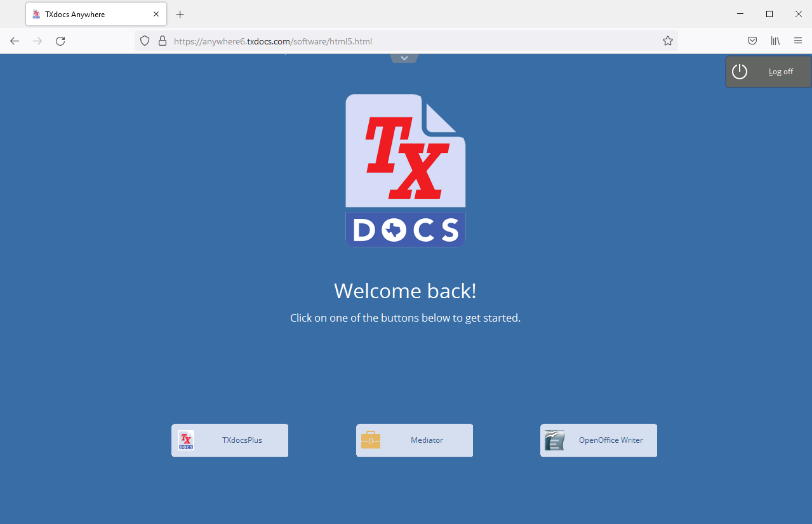The height and width of the screenshot is (524, 812).
Task: Click the tracking protection shield icon
Action: (145, 41)
